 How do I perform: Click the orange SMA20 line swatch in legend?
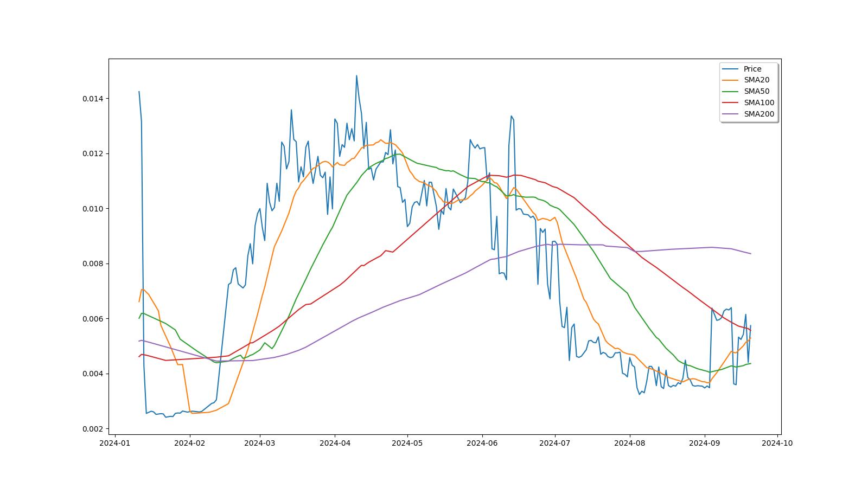pos(731,80)
